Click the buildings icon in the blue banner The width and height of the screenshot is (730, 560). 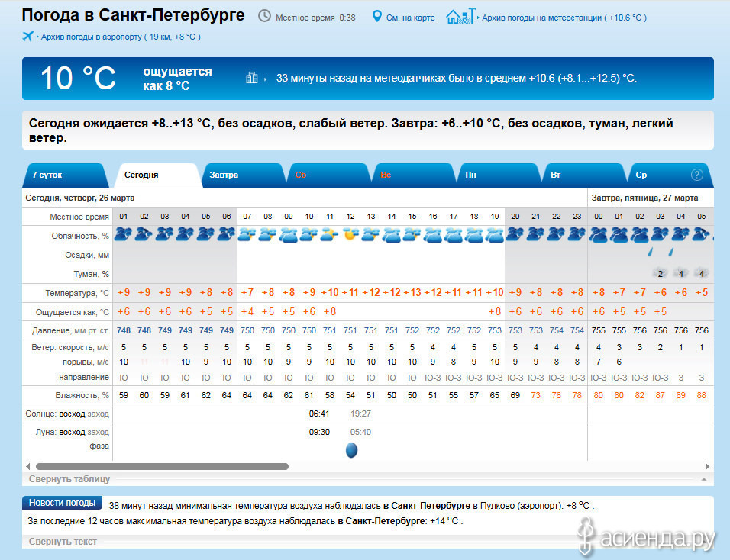click(252, 78)
